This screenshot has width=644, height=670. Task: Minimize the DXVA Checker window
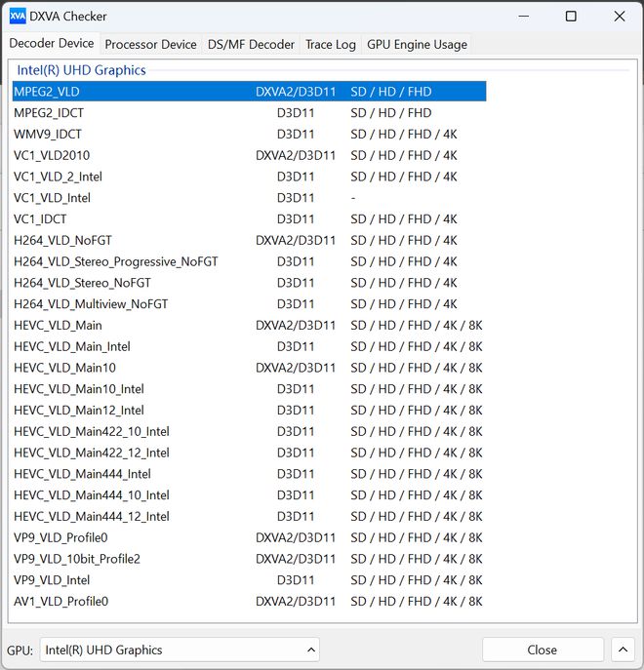point(523,17)
